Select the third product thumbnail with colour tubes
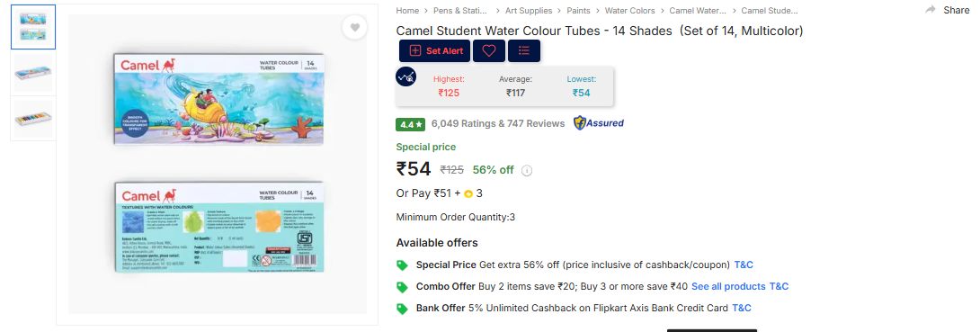Viewport: 980px width, 332px height. tap(33, 118)
